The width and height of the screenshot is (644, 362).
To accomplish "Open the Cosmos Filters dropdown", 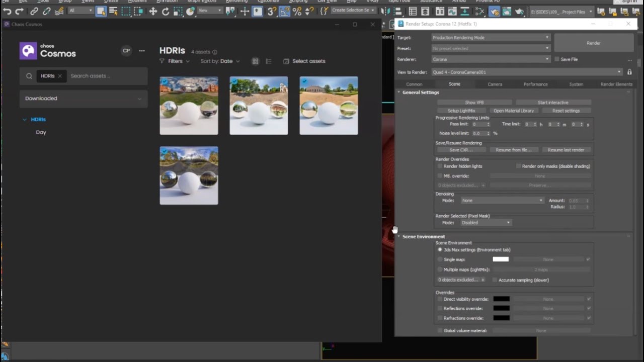I will click(x=175, y=61).
